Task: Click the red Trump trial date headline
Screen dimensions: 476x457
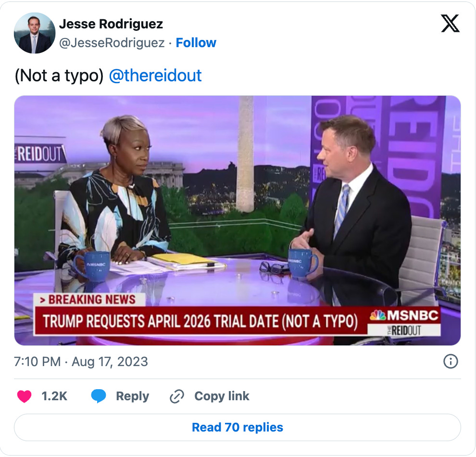Action: [200, 321]
